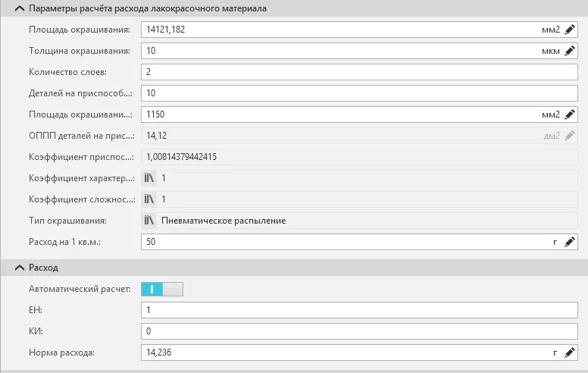
Task: Click pencil icon in Расход на 1 кв.м.
Action: [x=569, y=242]
